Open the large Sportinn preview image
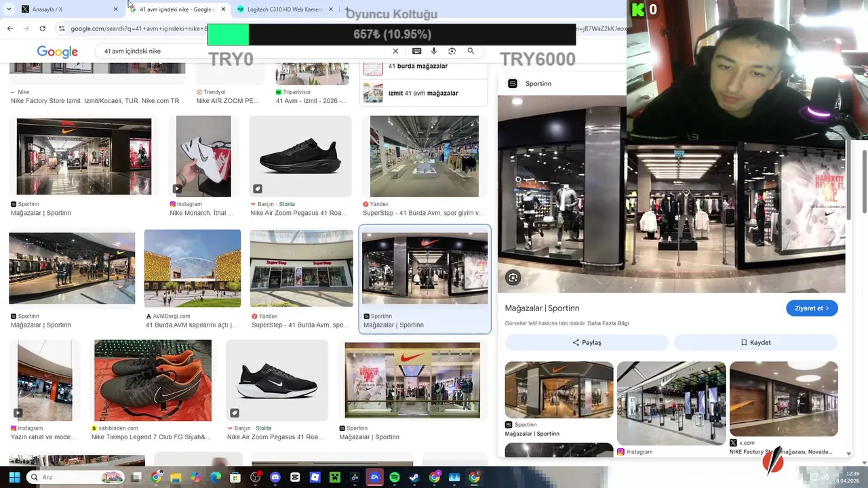Screen dimensions: 868x488 (671, 194)
